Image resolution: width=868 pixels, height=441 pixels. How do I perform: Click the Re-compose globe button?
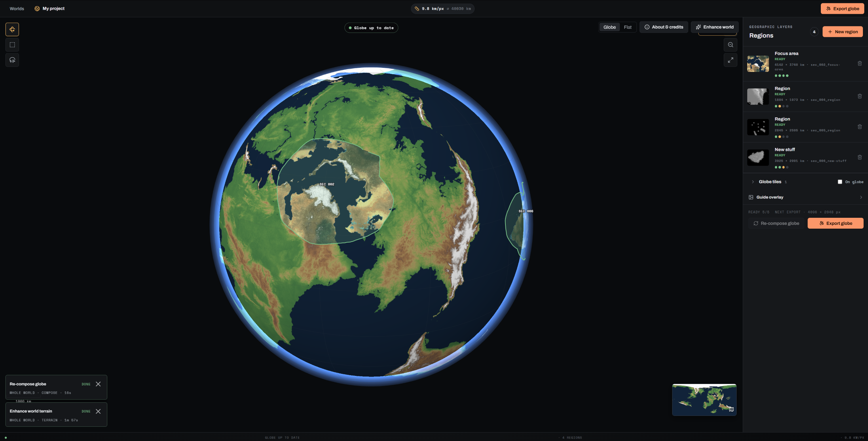[776, 223]
